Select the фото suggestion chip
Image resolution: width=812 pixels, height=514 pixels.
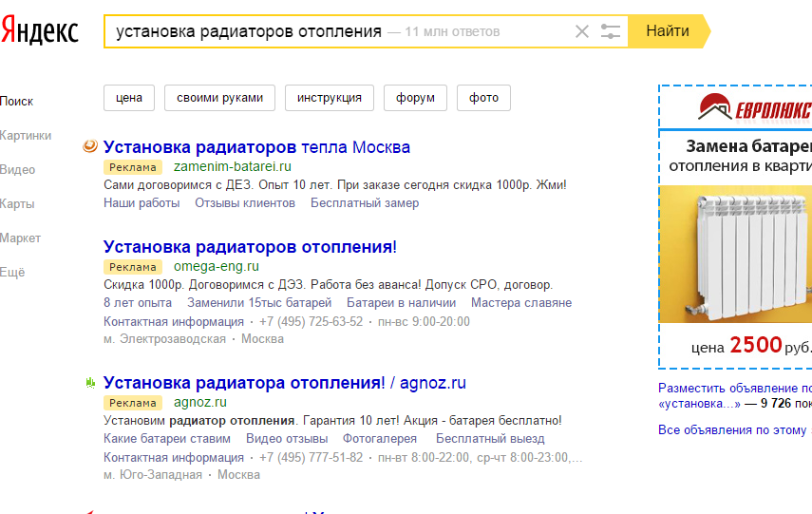(x=483, y=98)
